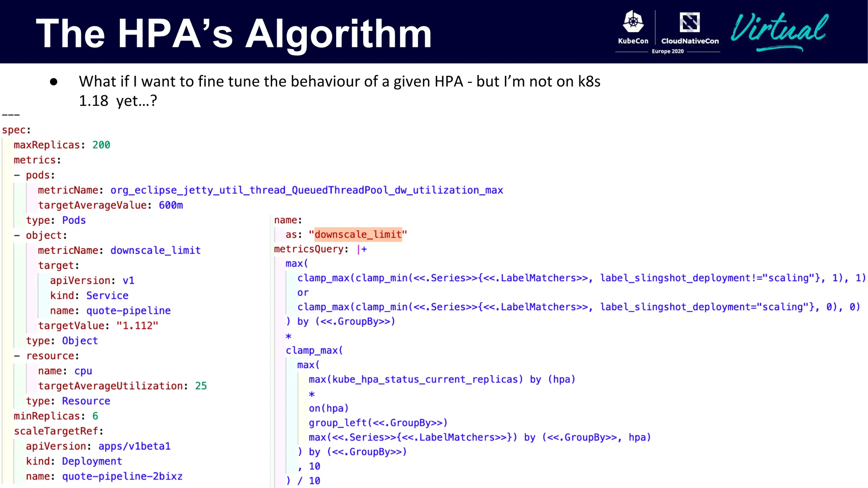The width and height of the screenshot is (868, 488).
Task: Click the slide title "The HPA's Algorithm"
Action: click(x=234, y=34)
